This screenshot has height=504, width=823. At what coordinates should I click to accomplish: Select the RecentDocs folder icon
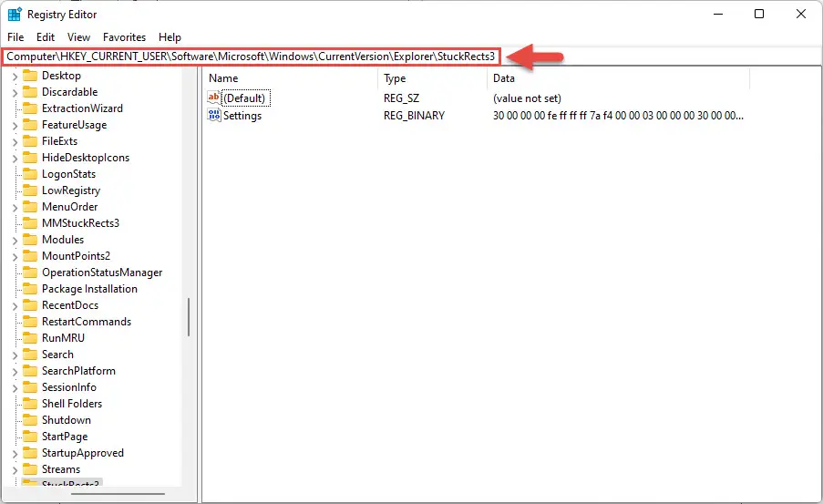(30, 305)
